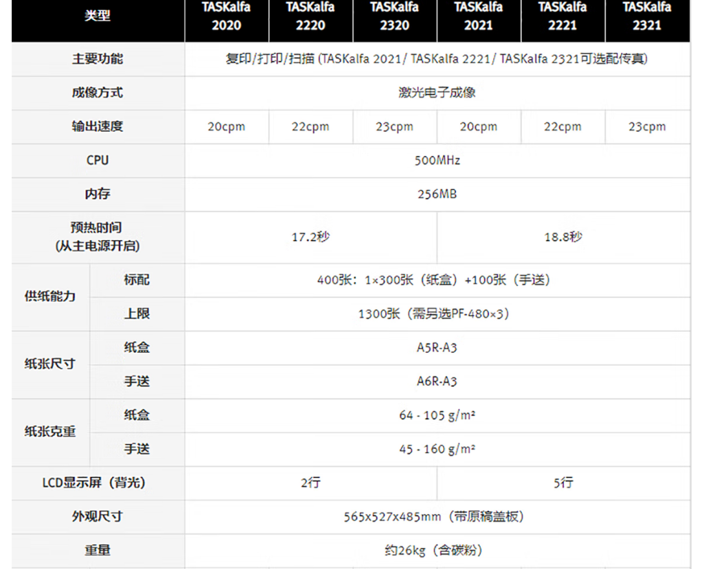Click the A5R-A3 value
The image size is (728, 569).
[x=437, y=347]
